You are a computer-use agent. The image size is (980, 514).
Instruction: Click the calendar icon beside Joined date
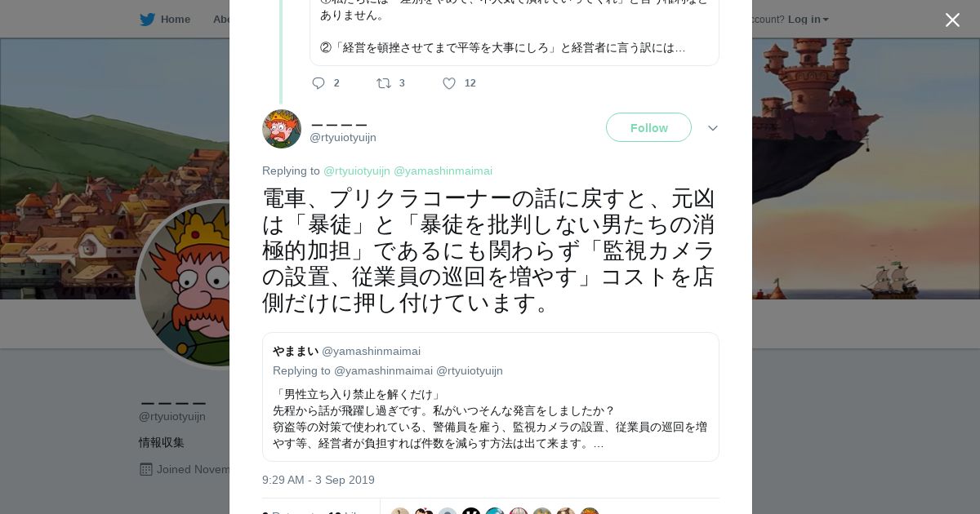click(146, 469)
